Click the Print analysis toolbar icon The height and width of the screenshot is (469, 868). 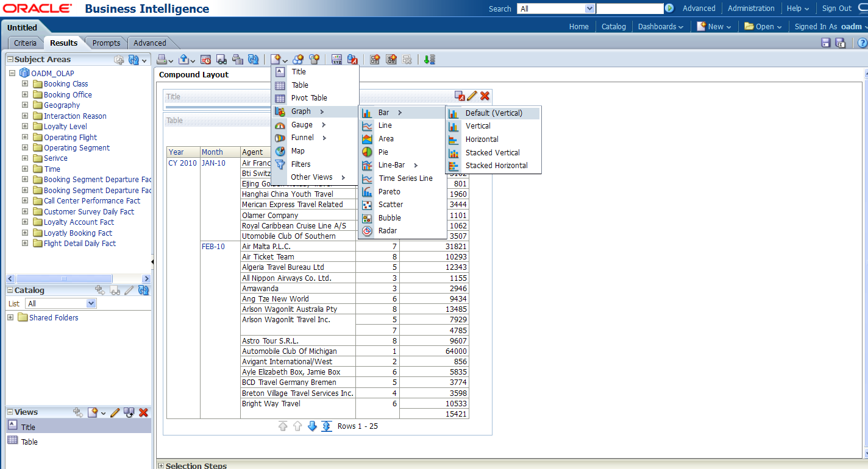tap(162, 59)
